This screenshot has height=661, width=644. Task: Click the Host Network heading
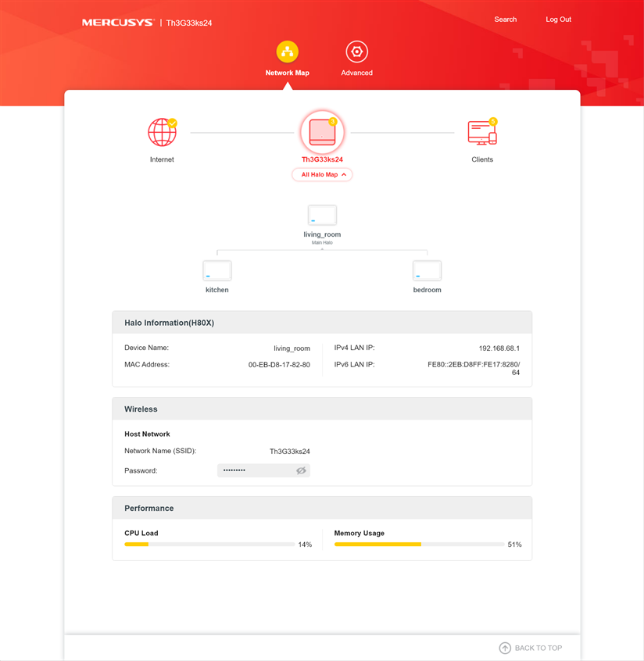[x=147, y=434]
